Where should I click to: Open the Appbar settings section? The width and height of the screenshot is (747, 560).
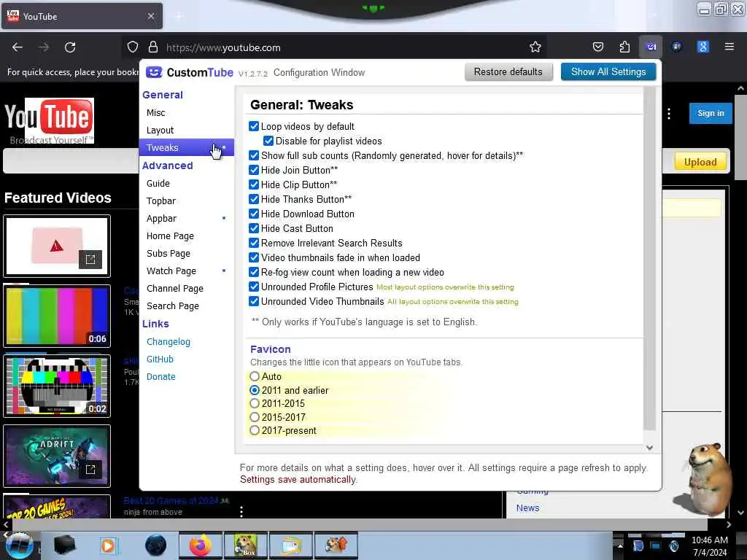(186, 219)
